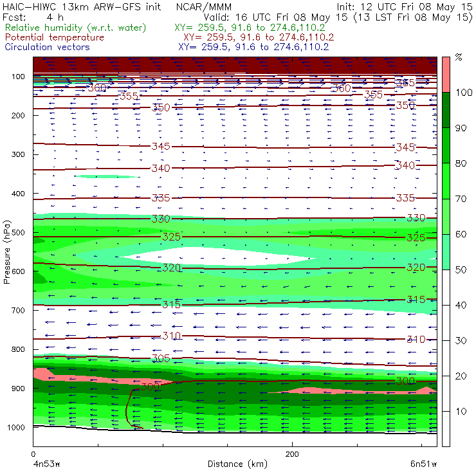476x476 pixels.
Task: Click the colorbar '30' tick label
Action: click(461, 341)
